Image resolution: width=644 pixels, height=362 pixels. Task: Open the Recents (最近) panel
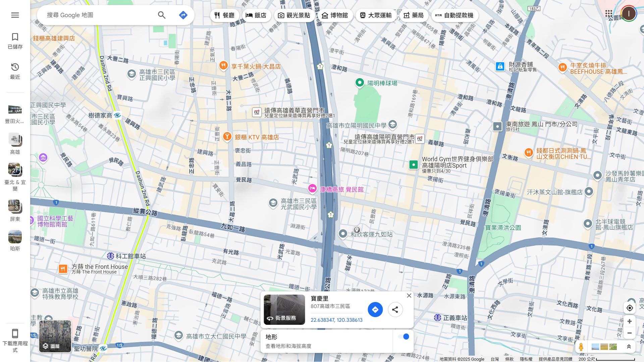point(15,71)
